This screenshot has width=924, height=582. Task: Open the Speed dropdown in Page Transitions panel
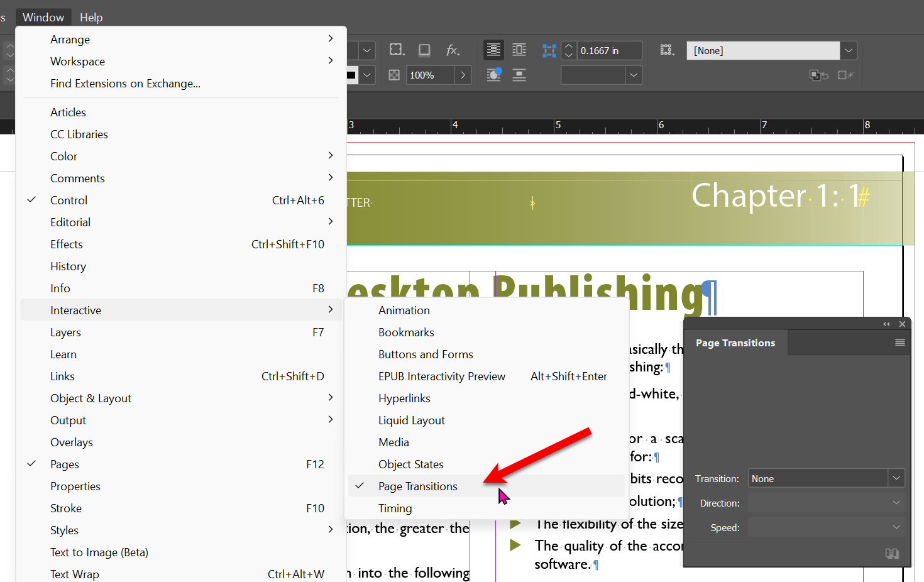point(825,527)
